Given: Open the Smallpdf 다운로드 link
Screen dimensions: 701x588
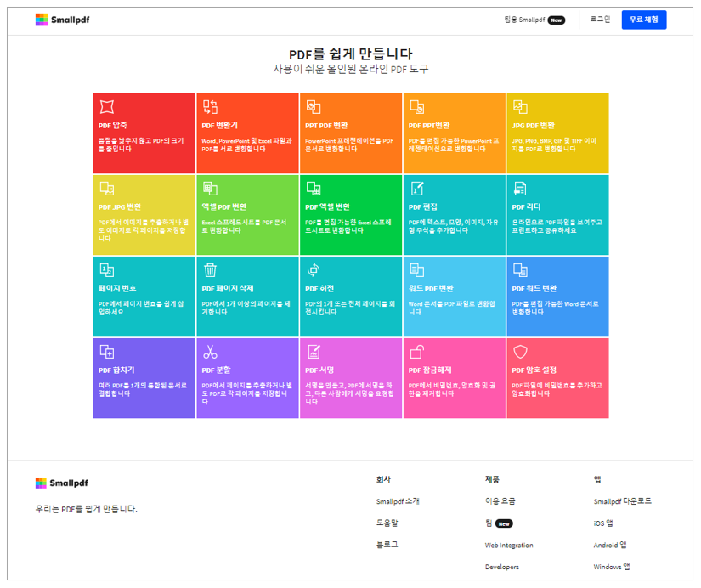Looking at the screenshot, I should point(622,501).
